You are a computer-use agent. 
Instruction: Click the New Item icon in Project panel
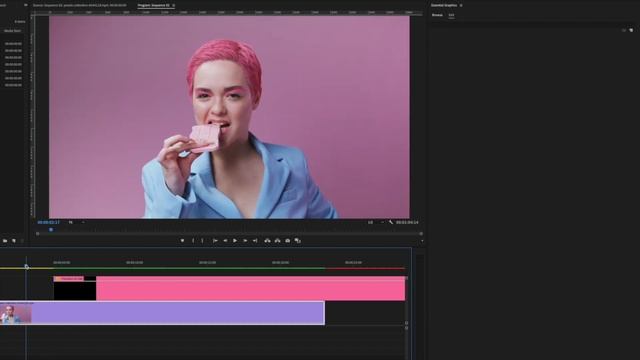coord(14,241)
